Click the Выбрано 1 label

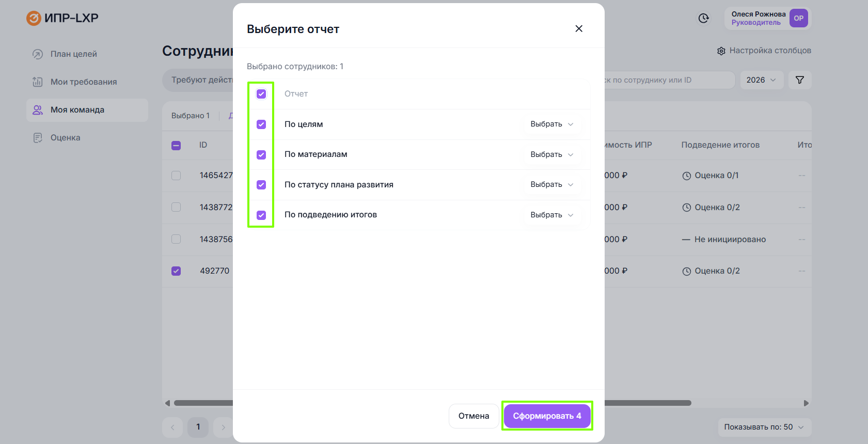[191, 116]
